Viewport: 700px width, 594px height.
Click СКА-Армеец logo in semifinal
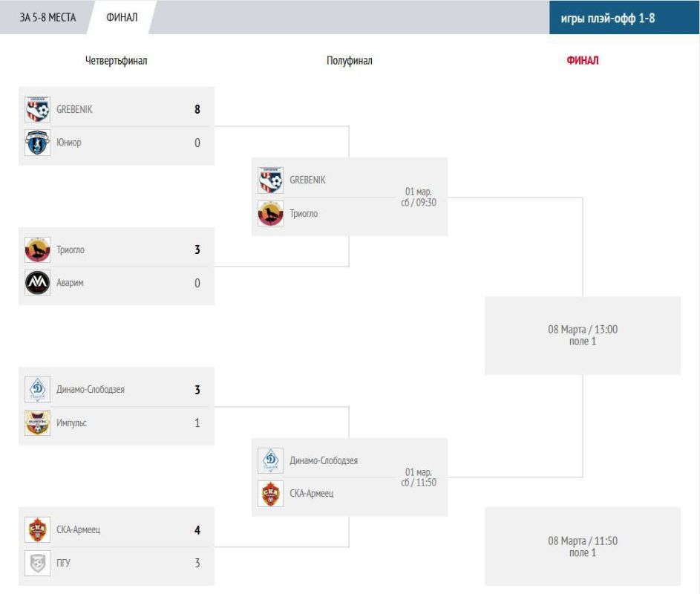[x=270, y=494]
